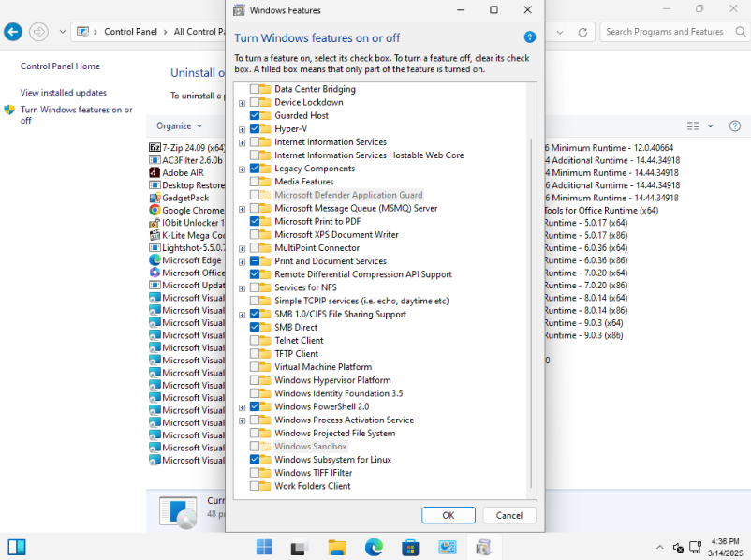
Task: Confirm changes with the OK button
Action: coord(449,515)
